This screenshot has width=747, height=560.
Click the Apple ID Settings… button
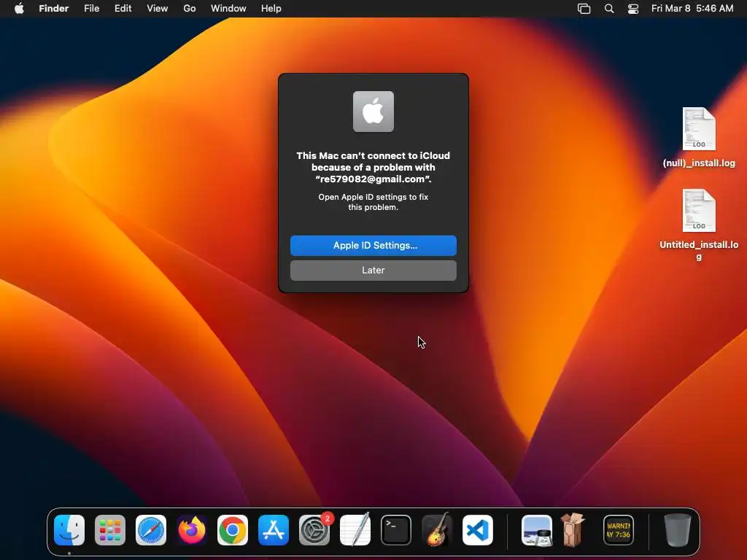click(x=373, y=246)
